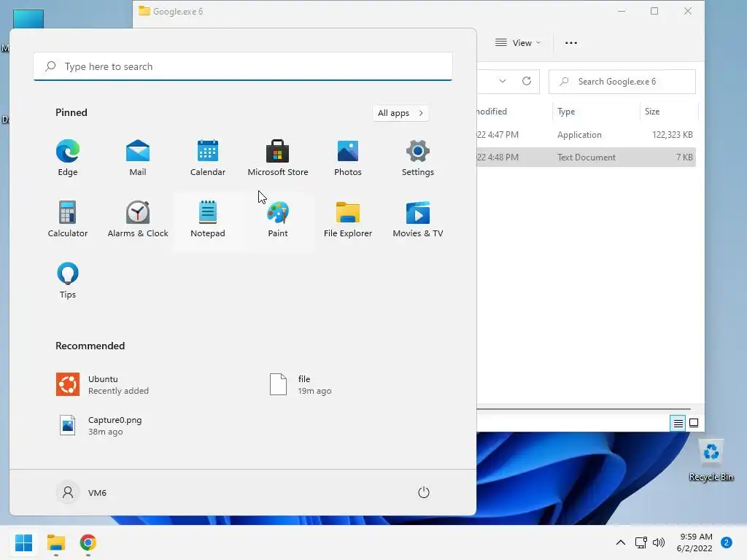Switch to details view in File Explorer
This screenshot has width=747, height=560.
pos(678,423)
